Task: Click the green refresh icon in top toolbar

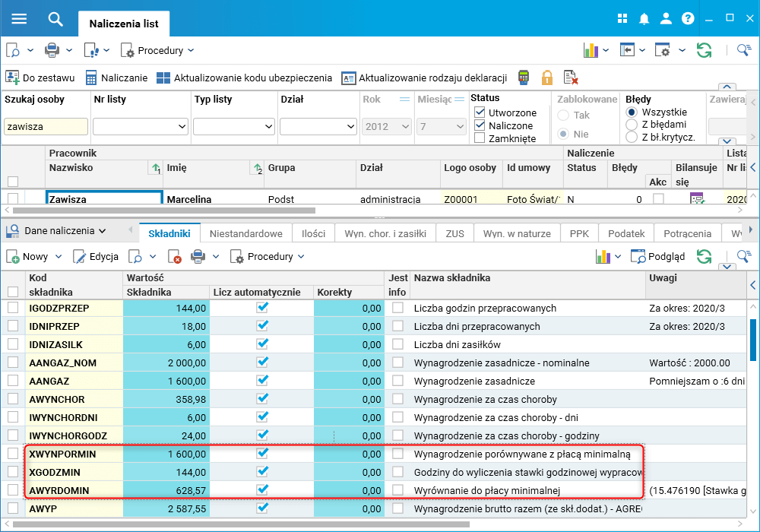Action: pos(705,50)
